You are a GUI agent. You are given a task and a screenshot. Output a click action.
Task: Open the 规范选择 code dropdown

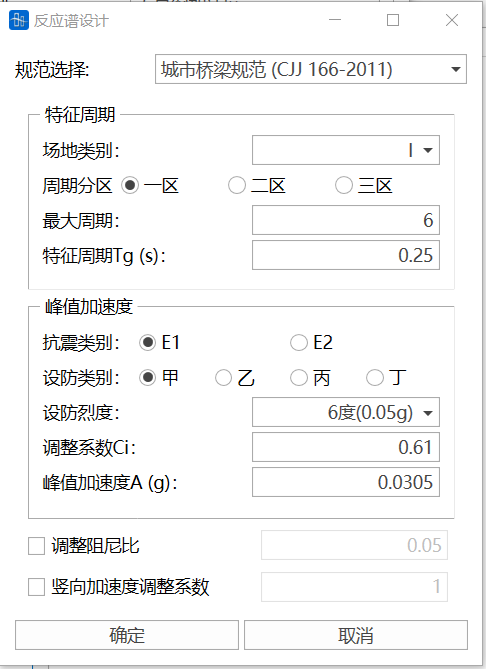pos(311,69)
